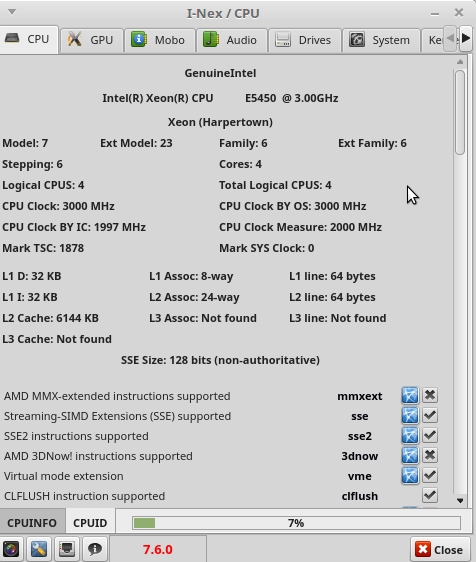The width and height of the screenshot is (476, 562).
Task: Click 'Virtual mode extension' row text
Action: click(x=63, y=476)
